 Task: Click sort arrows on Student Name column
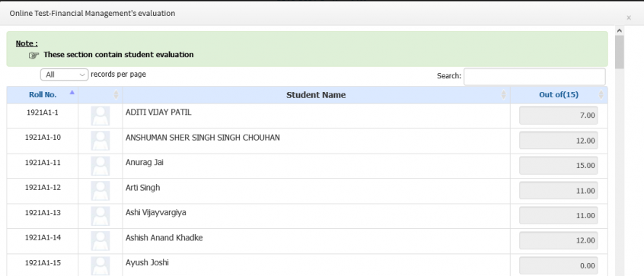(503, 95)
